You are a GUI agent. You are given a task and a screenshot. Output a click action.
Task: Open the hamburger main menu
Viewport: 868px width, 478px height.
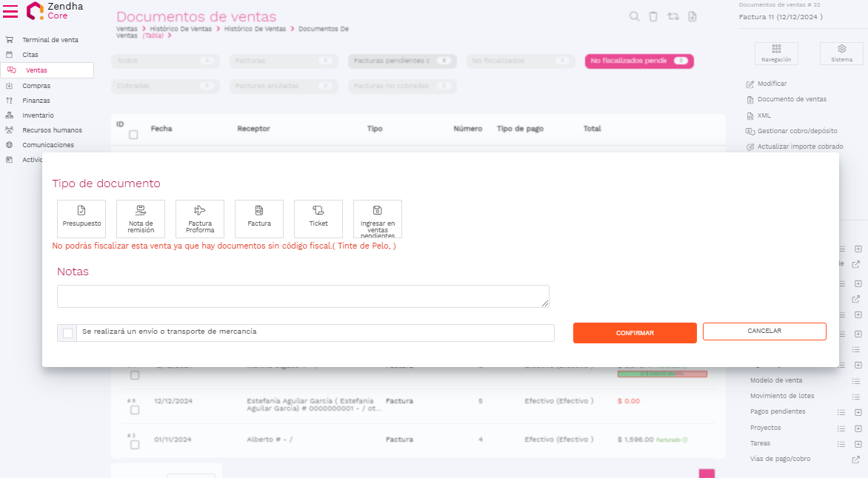click(x=10, y=11)
